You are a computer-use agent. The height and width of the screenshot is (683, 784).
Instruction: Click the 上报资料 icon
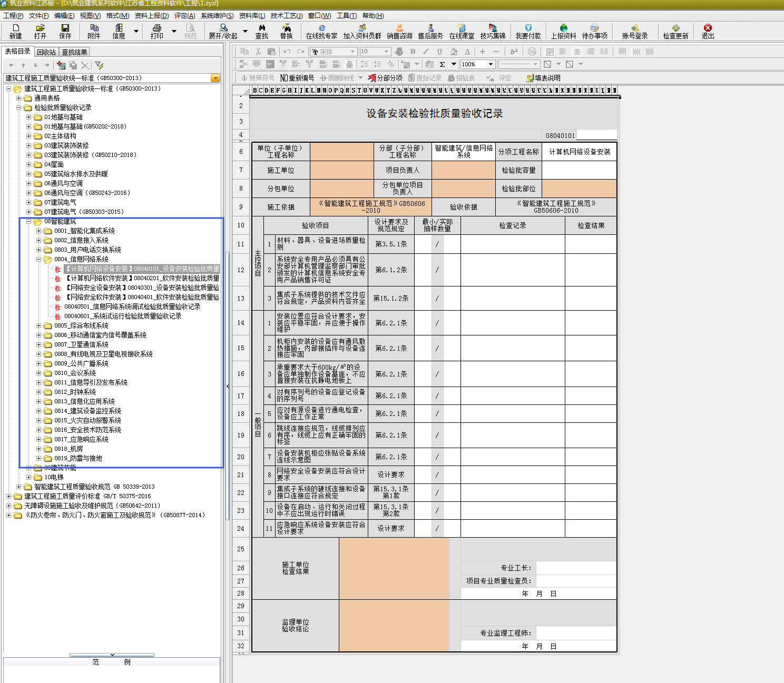pos(564,32)
